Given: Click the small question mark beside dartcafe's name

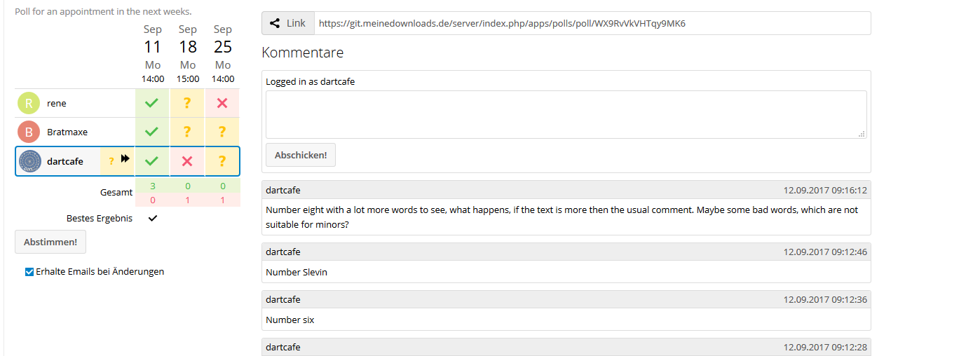Looking at the screenshot, I should (111, 161).
